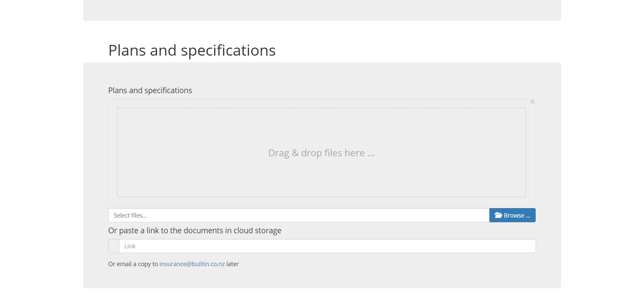This screenshot has height=303, width=644.
Task: Click the word 'later' after the email
Action: click(x=232, y=264)
